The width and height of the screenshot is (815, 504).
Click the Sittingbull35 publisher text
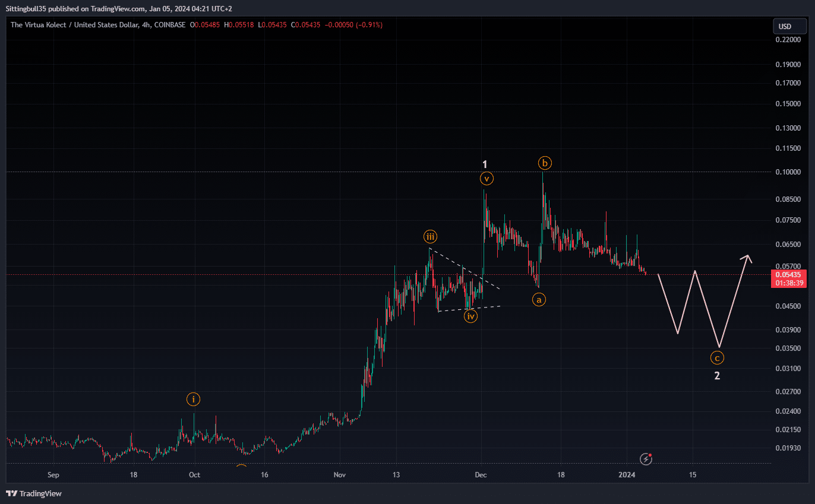point(26,9)
